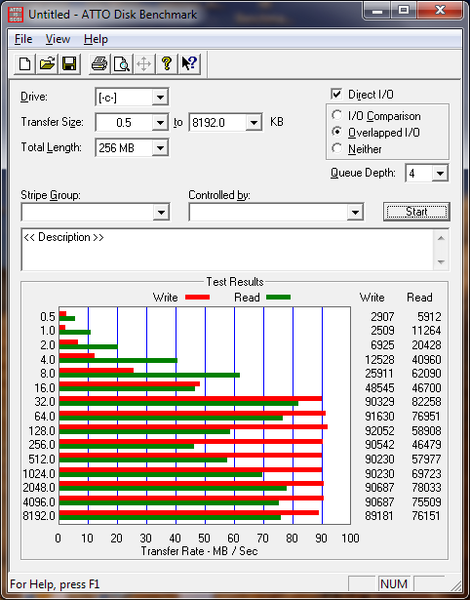
Task: Click inside the Description text box
Action: coord(227,249)
